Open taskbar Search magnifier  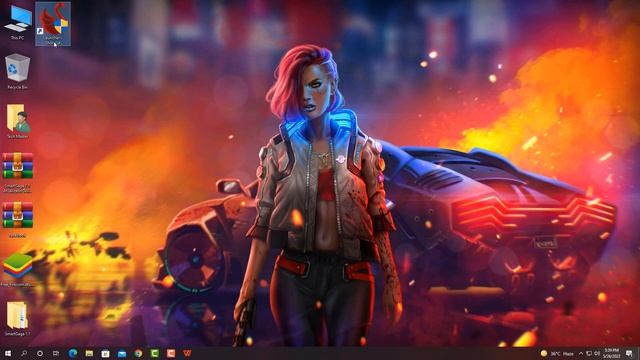coord(24,353)
